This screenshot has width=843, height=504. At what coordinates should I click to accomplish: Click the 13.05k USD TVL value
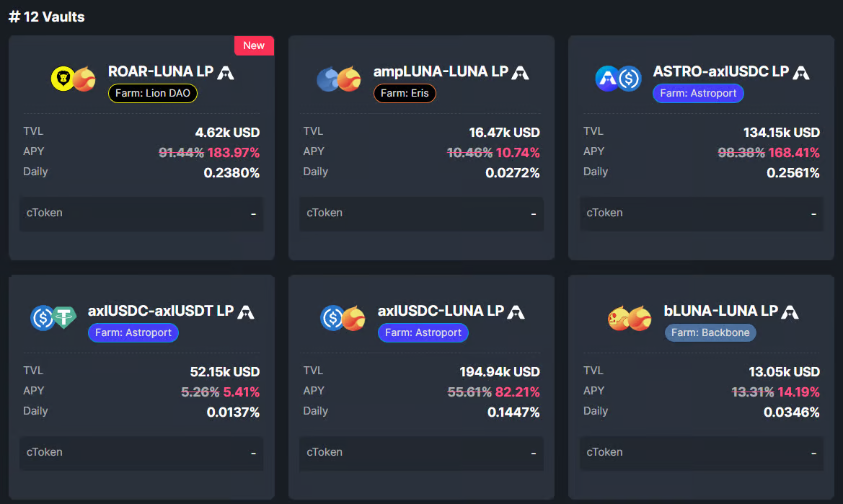pyautogui.click(x=785, y=372)
